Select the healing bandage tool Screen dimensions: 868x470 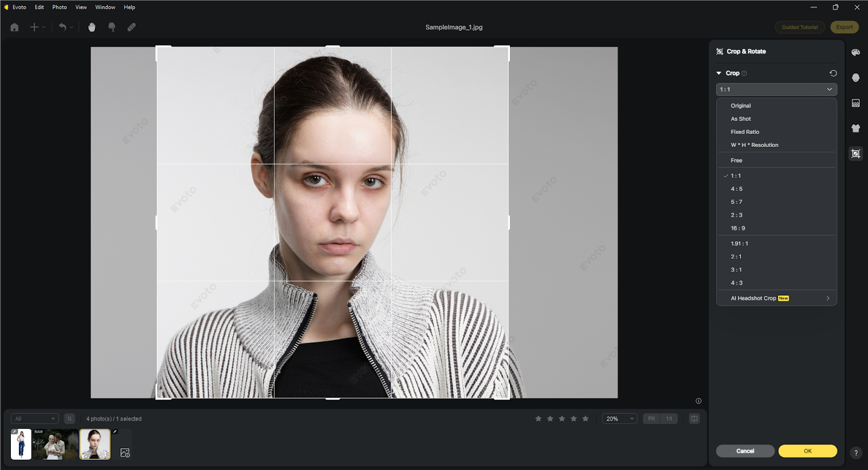tap(131, 27)
